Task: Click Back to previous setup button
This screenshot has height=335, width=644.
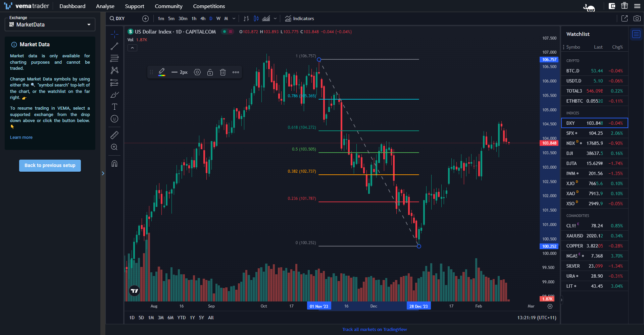Action: tap(50, 166)
